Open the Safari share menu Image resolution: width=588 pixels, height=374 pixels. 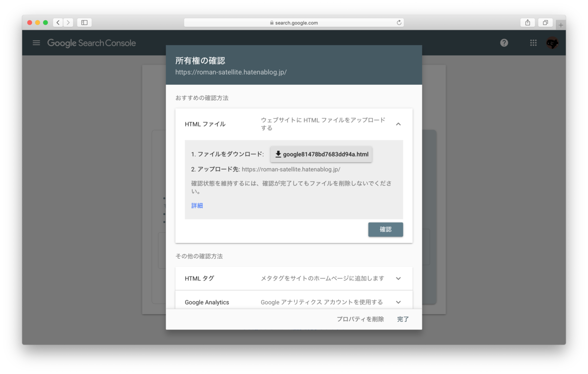click(528, 23)
